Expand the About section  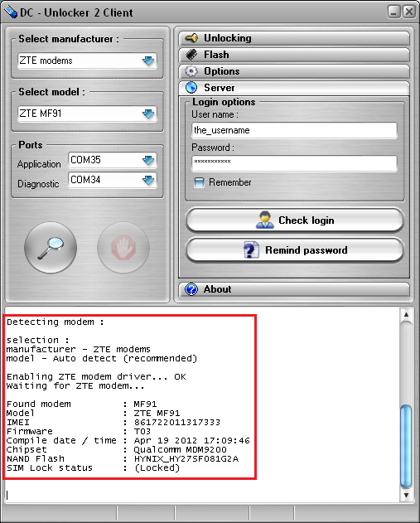294,289
